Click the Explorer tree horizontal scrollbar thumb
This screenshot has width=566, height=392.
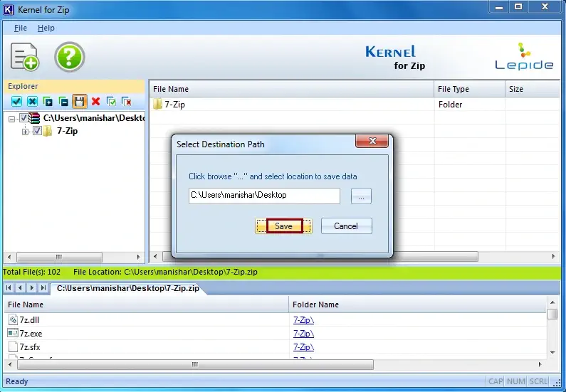tap(59, 257)
